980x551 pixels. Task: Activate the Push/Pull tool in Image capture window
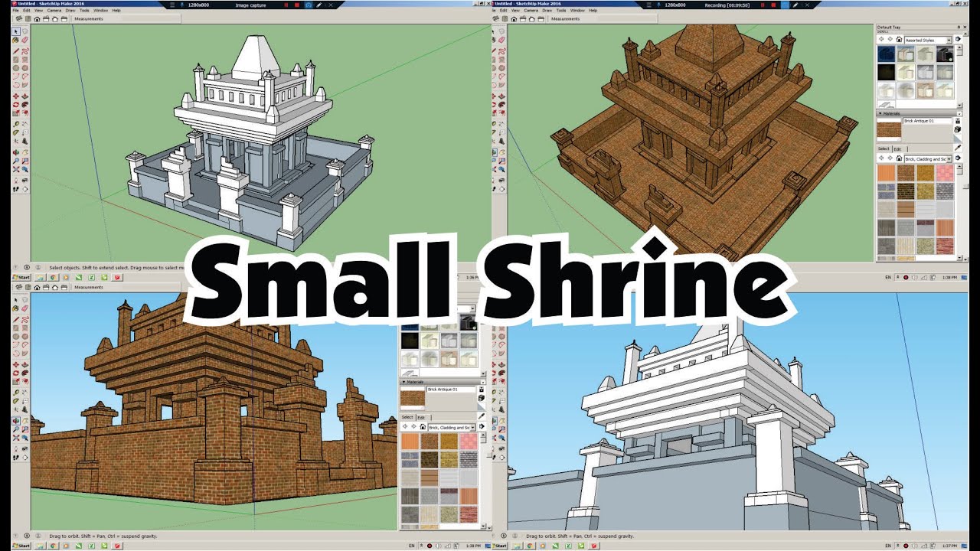click(24, 96)
